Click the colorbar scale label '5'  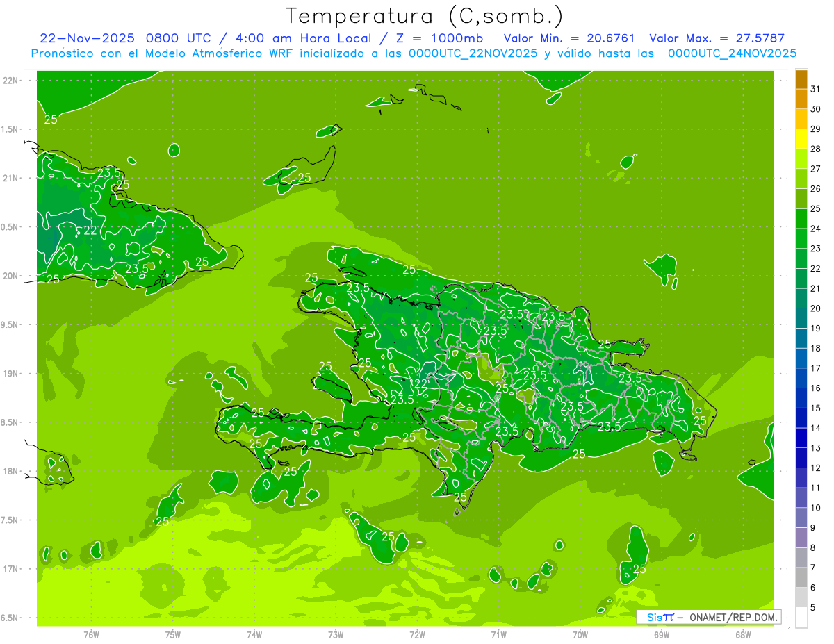pos(813,608)
